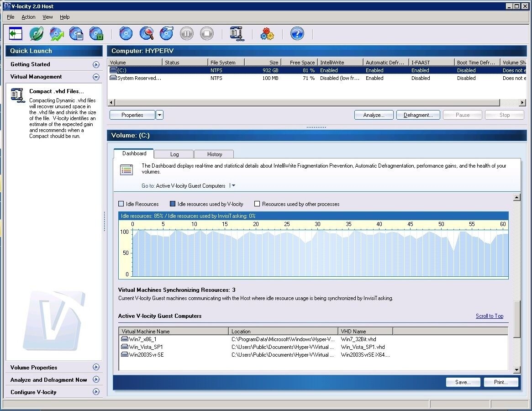The width and height of the screenshot is (532, 411).
Task: Expand the Volume Properties section
Action: (96, 367)
